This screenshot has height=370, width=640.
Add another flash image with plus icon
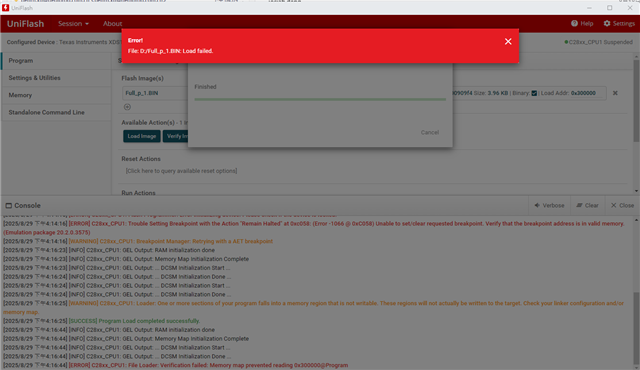(127, 107)
